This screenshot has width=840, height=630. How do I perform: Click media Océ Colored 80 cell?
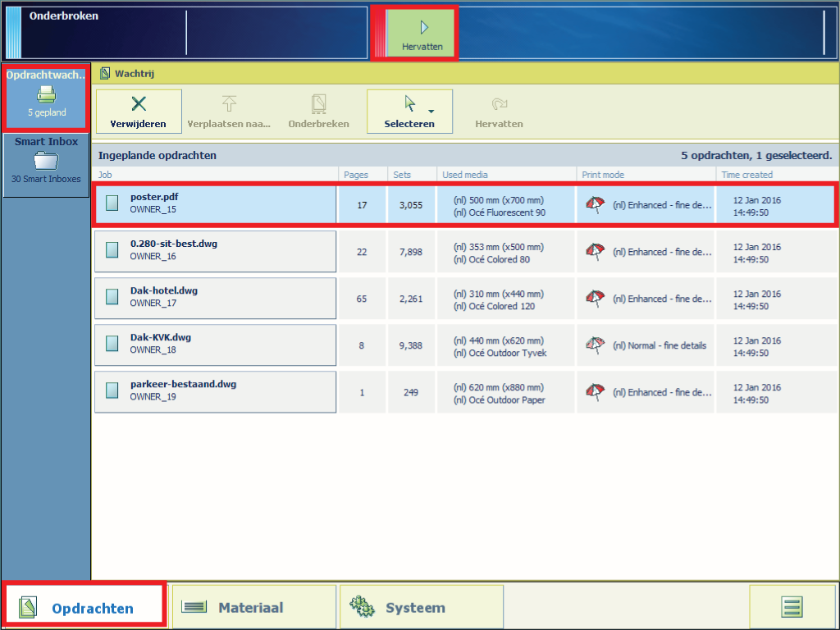point(506,252)
